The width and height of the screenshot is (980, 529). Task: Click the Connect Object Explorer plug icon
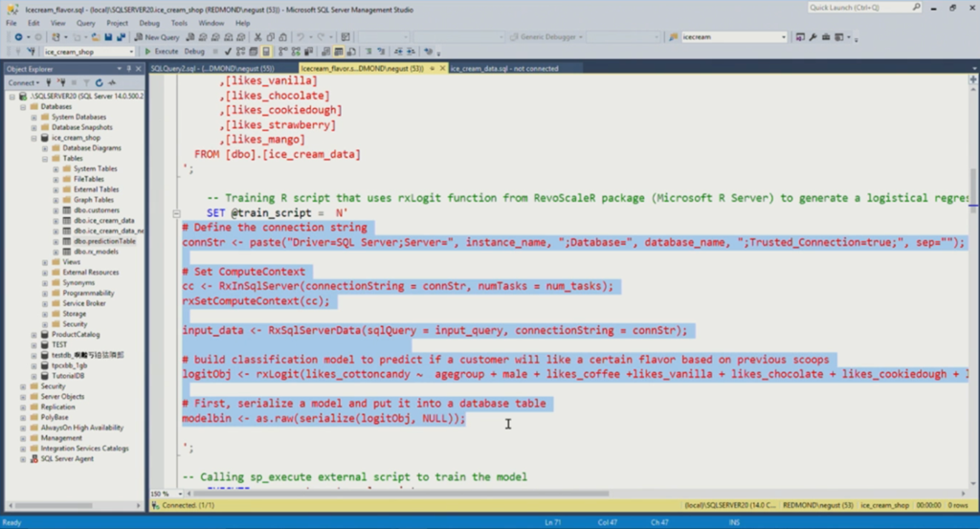point(48,82)
